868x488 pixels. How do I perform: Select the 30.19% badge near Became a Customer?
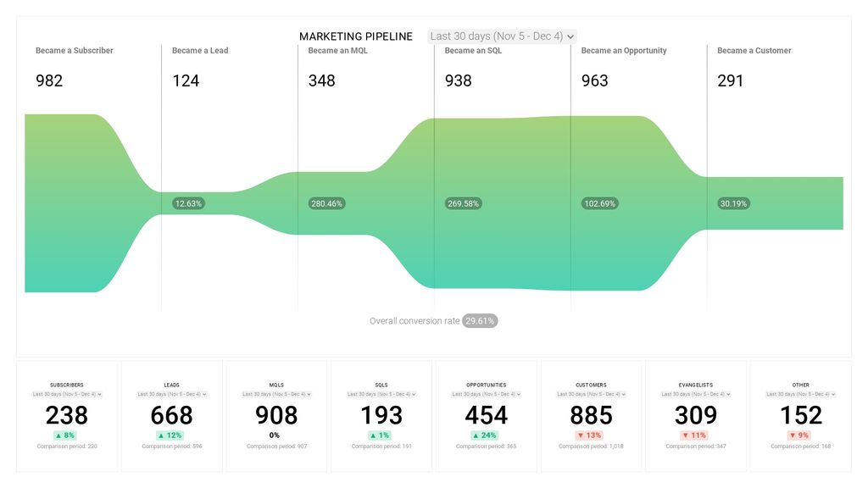tap(733, 203)
